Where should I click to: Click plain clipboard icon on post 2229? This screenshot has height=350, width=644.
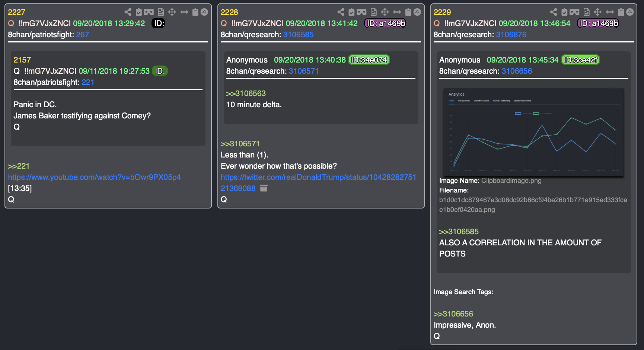[621, 12]
